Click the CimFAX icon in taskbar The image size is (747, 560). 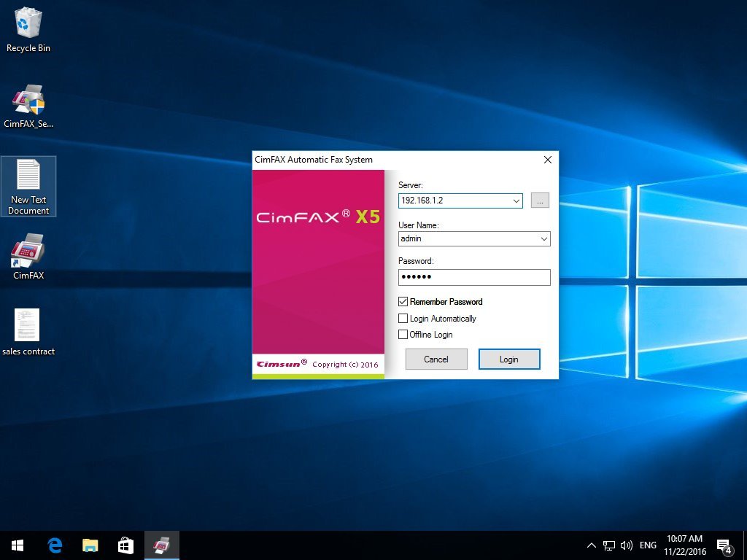coord(161,545)
